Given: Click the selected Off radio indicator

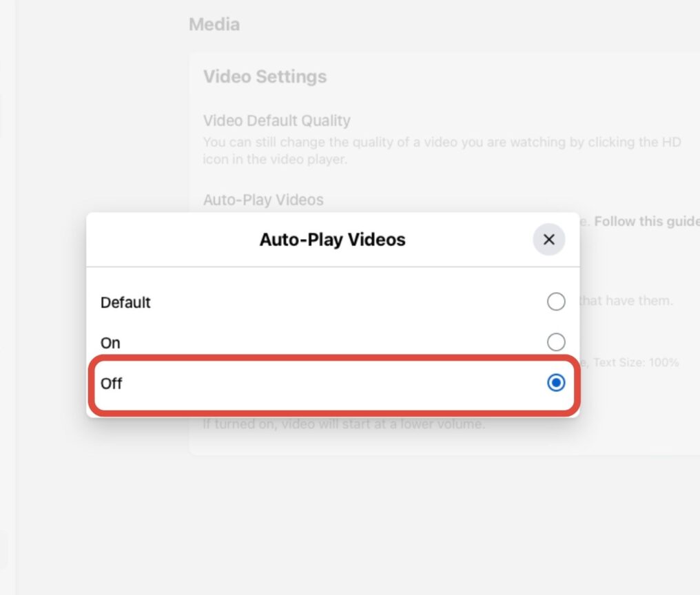Looking at the screenshot, I should (556, 383).
